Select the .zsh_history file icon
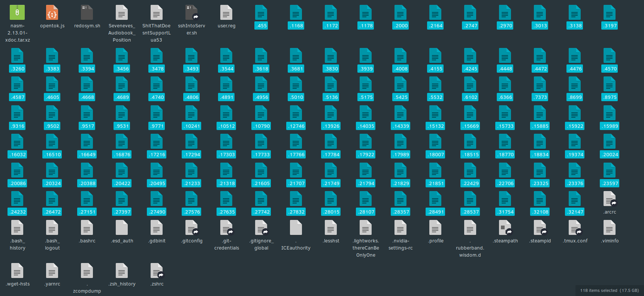The height and width of the screenshot is (296, 644). tap(122, 271)
